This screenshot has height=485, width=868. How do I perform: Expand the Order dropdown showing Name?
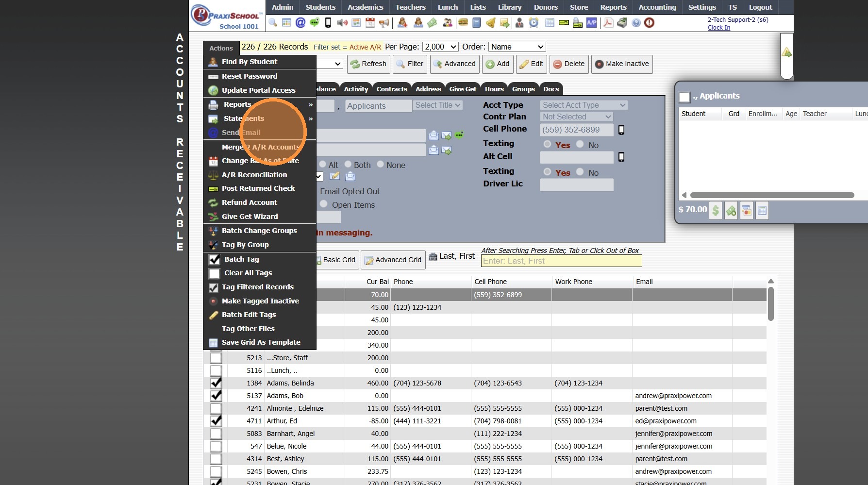pyautogui.click(x=517, y=47)
